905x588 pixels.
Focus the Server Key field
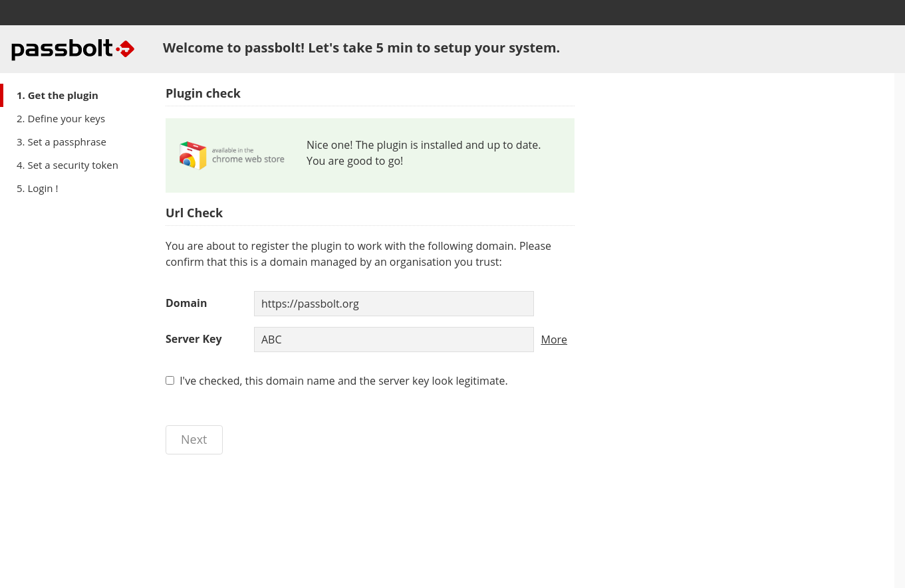pos(394,340)
